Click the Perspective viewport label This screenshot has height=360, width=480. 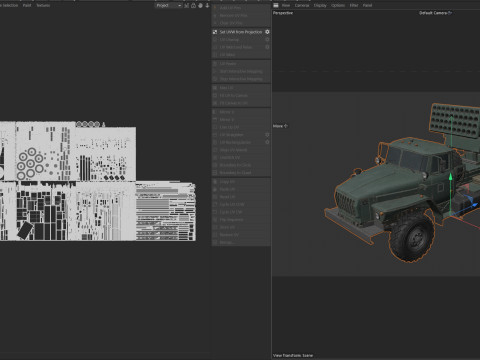(283, 13)
